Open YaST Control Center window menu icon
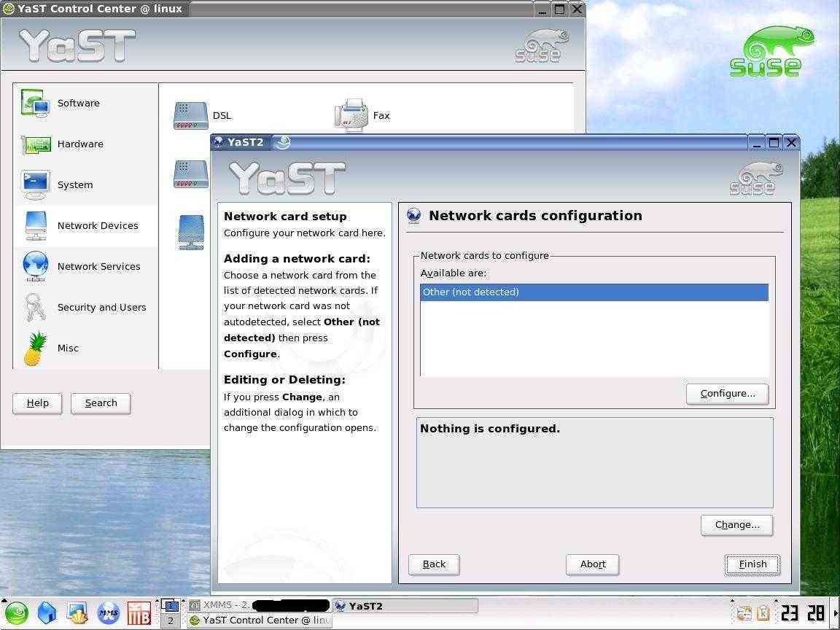The height and width of the screenshot is (630, 840). [8, 9]
